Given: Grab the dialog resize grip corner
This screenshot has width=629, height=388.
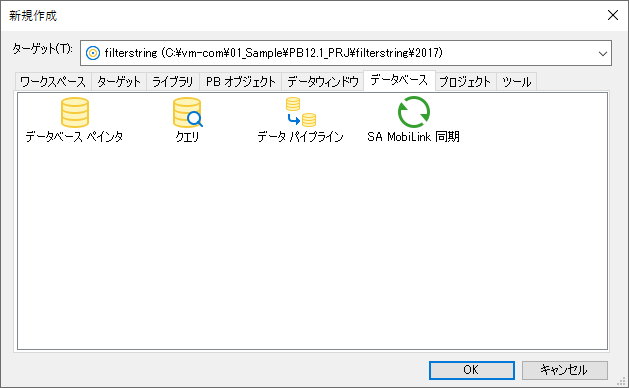Looking at the screenshot, I should coord(621,380).
